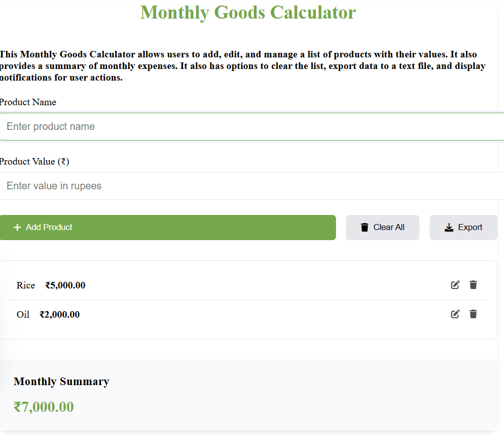Click the delete trash icon for Oil

point(473,314)
